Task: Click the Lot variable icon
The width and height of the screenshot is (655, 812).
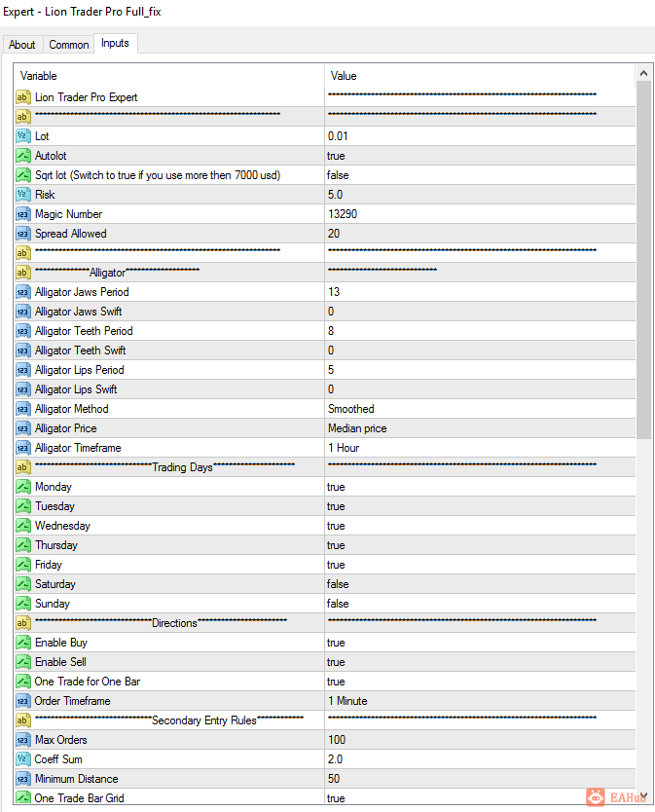Action: click(22, 136)
